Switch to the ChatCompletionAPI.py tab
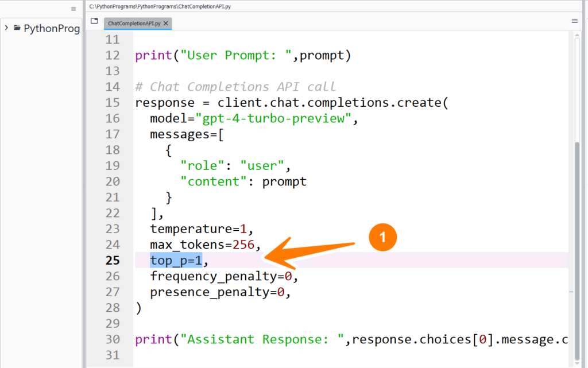Image resolution: width=588 pixels, height=368 pixels. coord(134,24)
